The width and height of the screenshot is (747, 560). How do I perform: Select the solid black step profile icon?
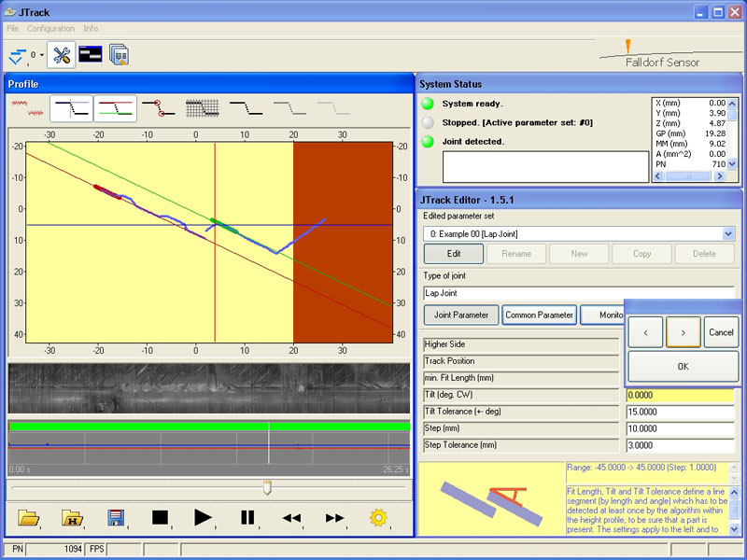click(x=246, y=108)
